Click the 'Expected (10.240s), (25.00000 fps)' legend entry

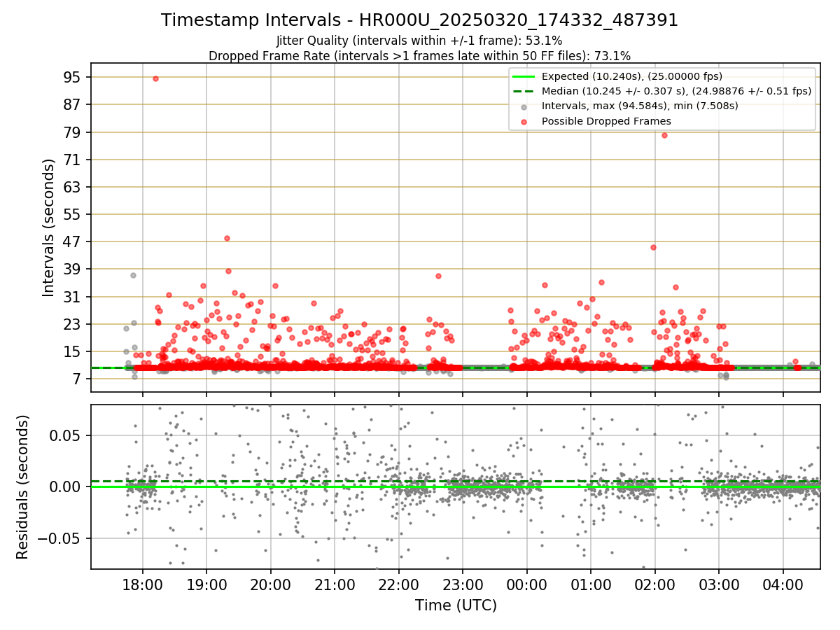click(x=632, y=76)
